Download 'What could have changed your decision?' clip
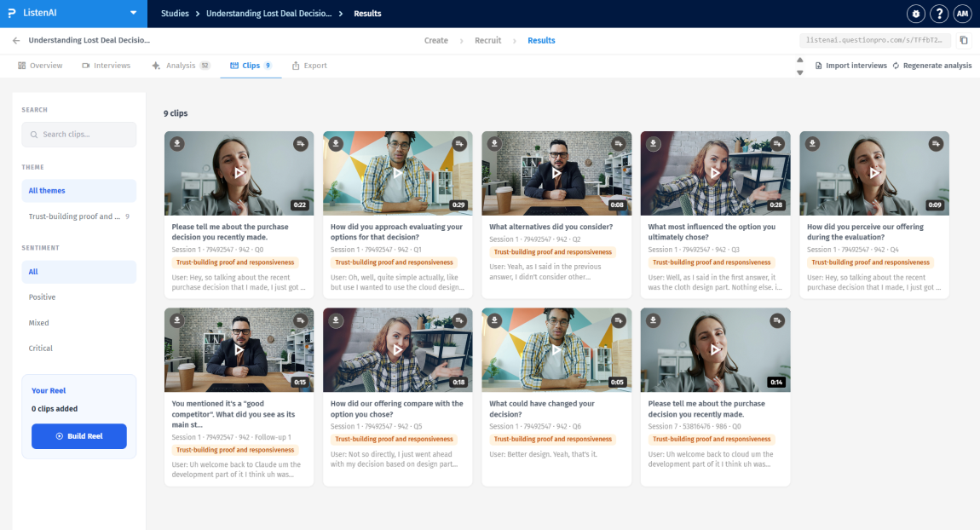 (x=495, y=320)
